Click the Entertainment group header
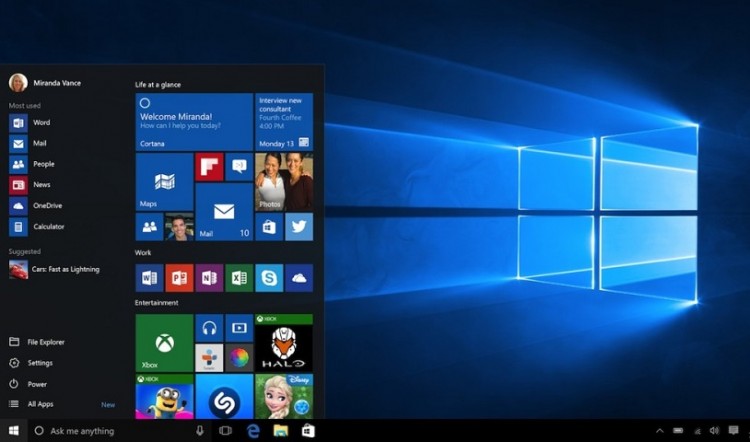This screenshot has height=442, width=750. pyautogui.click(x=156, y=303)
